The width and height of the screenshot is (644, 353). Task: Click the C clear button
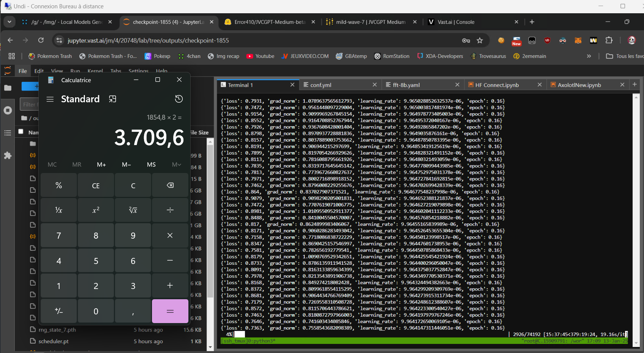pos(133,186)
